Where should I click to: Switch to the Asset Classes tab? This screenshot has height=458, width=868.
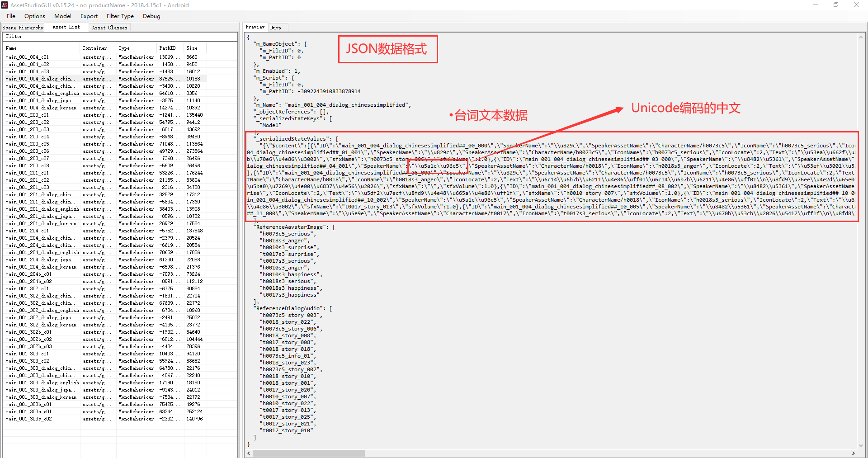click(x=110, y=28)
